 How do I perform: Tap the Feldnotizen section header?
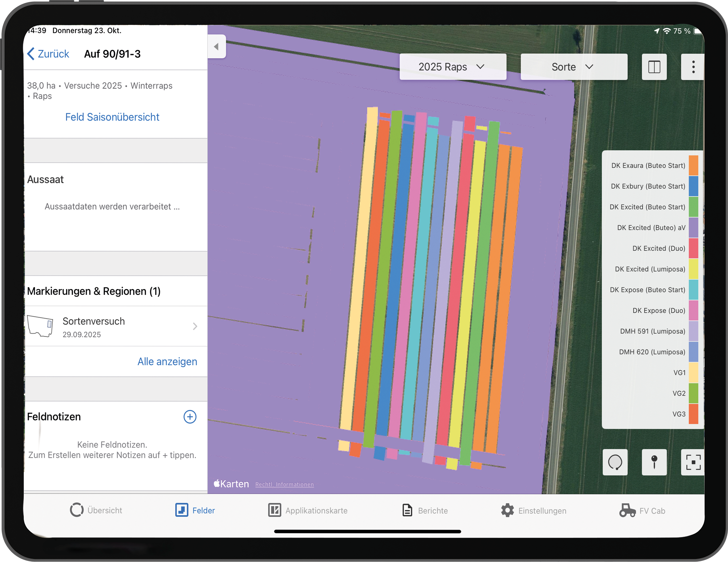point(54,417)
